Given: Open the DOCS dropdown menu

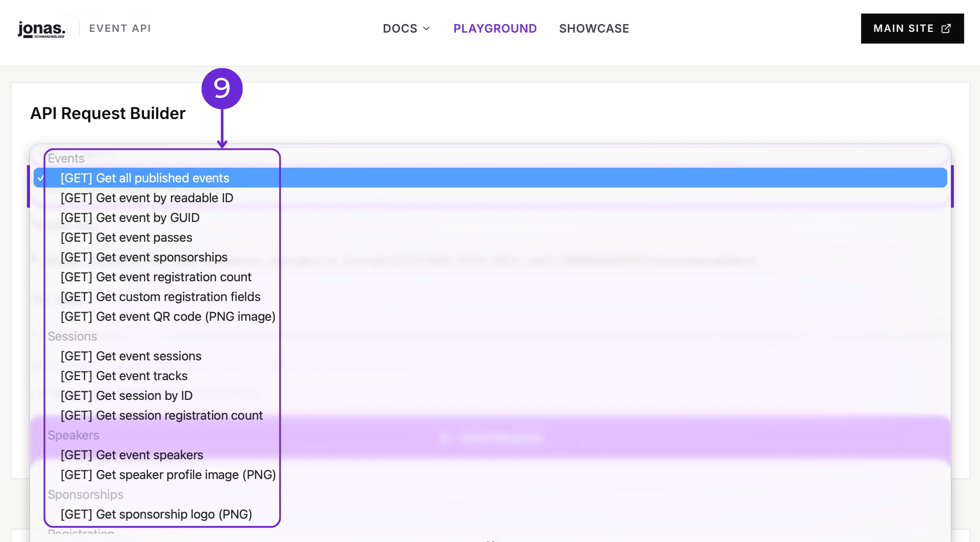Looking at the screenshot, I should point(406,29).
